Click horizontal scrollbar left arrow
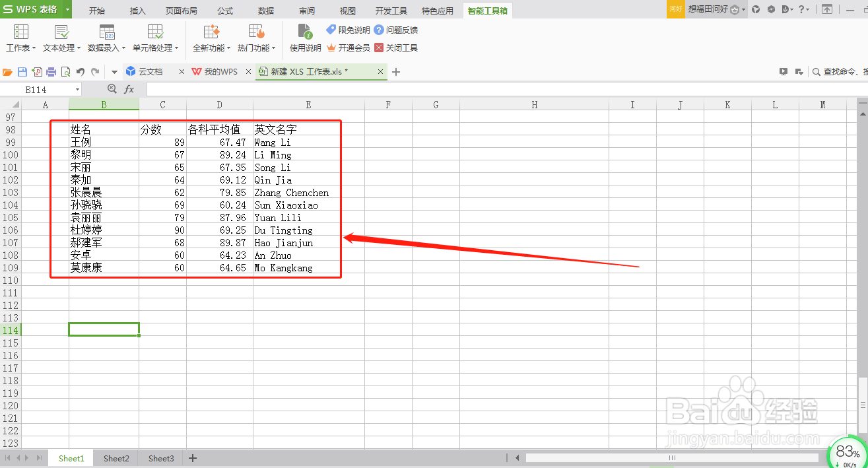 pyautogui.click(x=517, y=457)
